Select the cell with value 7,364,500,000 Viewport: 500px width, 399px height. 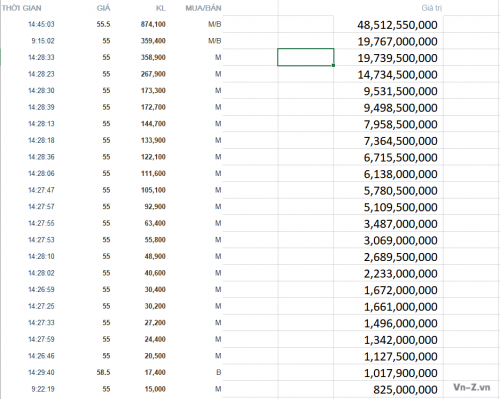coord(389,141)
